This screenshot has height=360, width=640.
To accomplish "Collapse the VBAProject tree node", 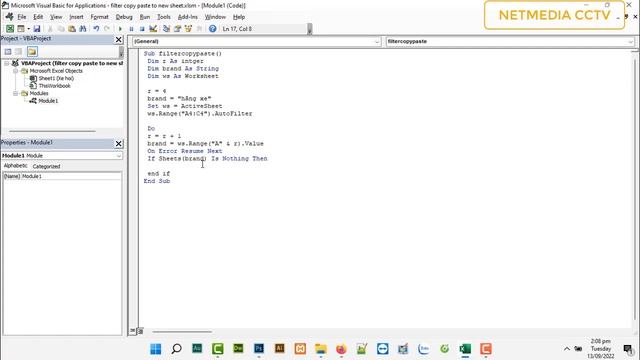I will coord(7,63).
